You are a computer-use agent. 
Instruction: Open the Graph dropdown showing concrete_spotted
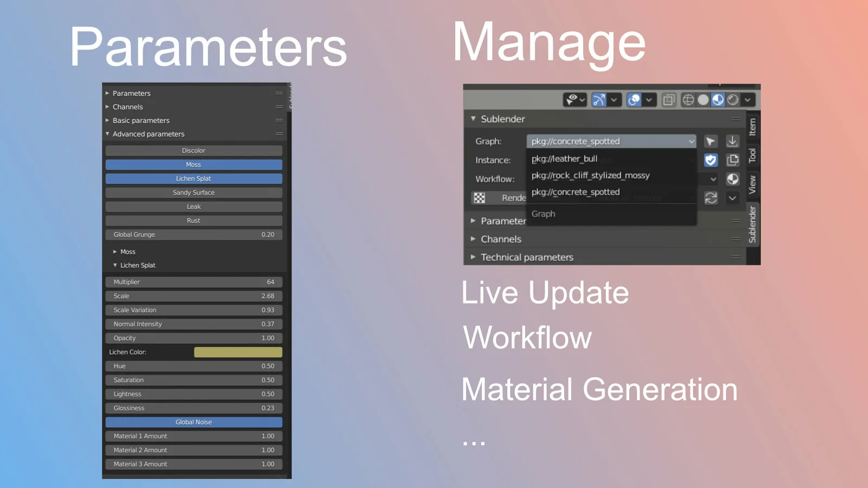click(x=611, y=142)
